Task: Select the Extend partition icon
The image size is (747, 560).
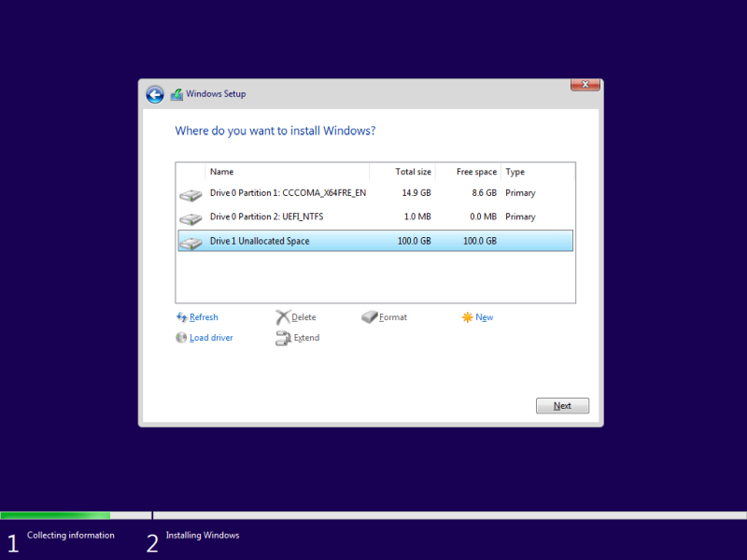Action: (x=283, y=338)
